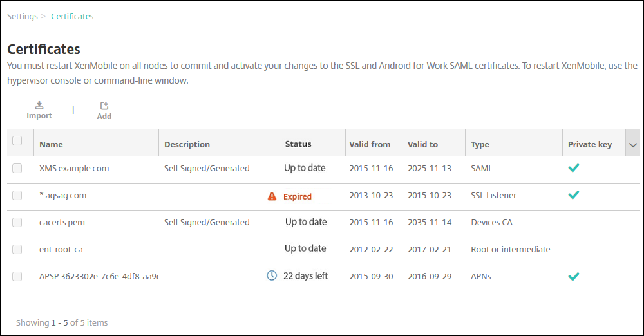Sort by the Valid to column header
The width and height of the screenshot is (644, 336).
[x=422, y=145]
